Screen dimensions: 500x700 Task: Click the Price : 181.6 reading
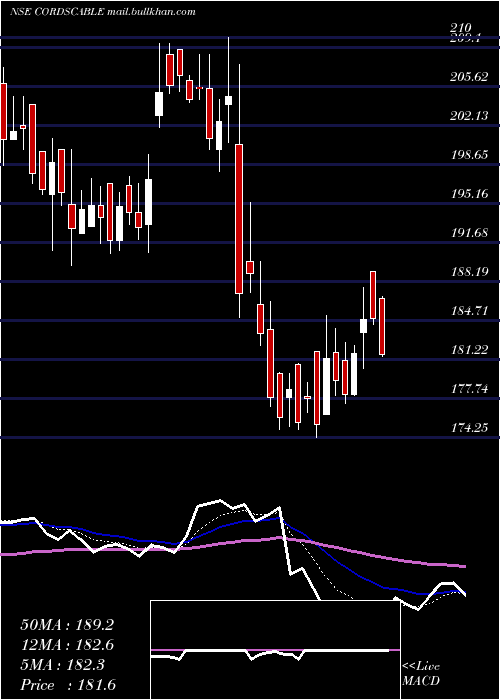click(68, 685)
